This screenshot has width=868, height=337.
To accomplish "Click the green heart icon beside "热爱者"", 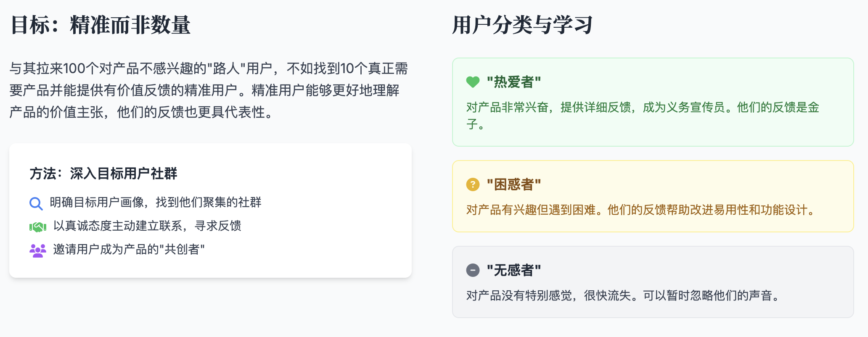I will 473,82.
